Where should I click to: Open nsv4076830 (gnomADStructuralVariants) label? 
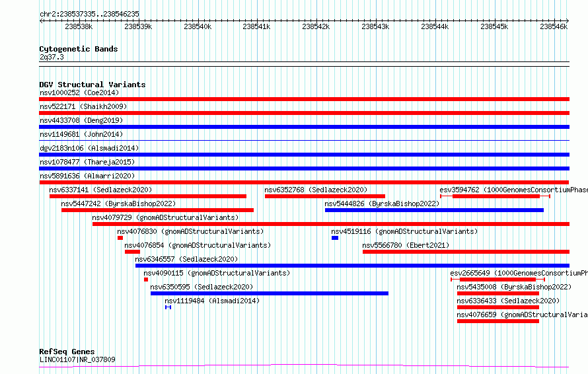click(190, 231)
